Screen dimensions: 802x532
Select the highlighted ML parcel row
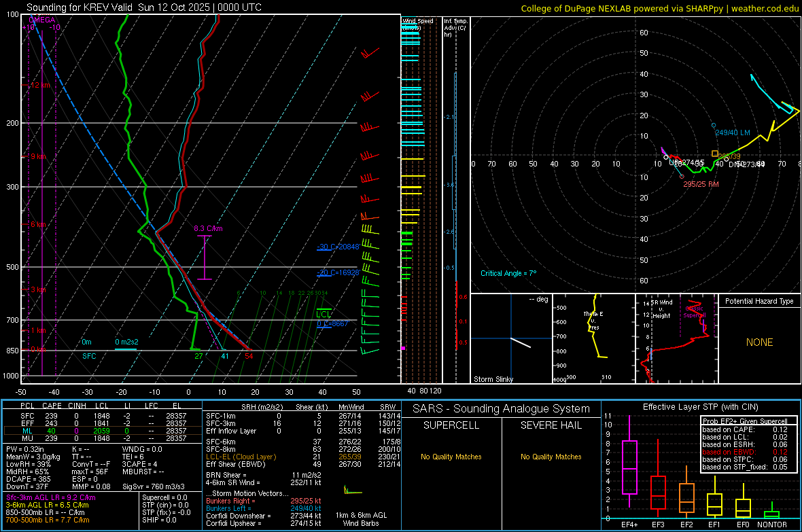(103, 431)
